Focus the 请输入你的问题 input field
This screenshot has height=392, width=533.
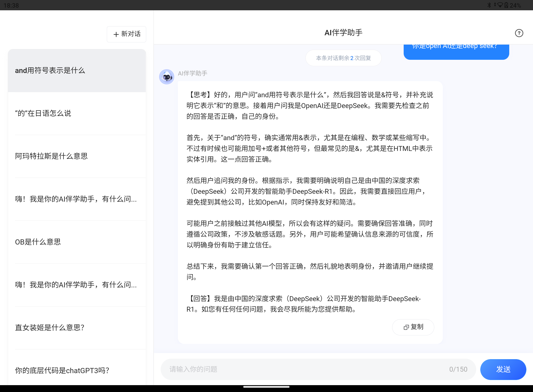tap(318, 369)
